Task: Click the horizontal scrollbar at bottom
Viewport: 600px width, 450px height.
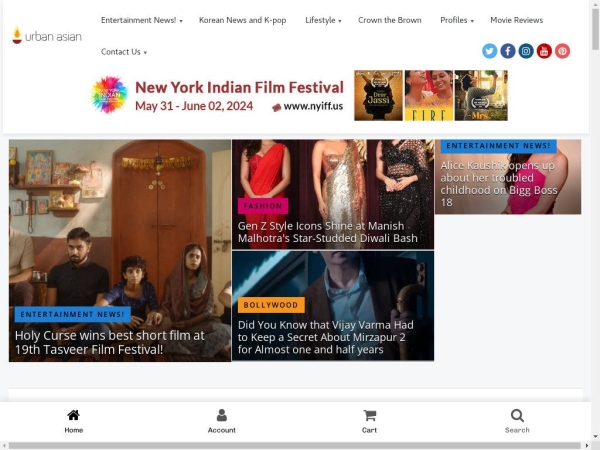Action: (295, 446)
